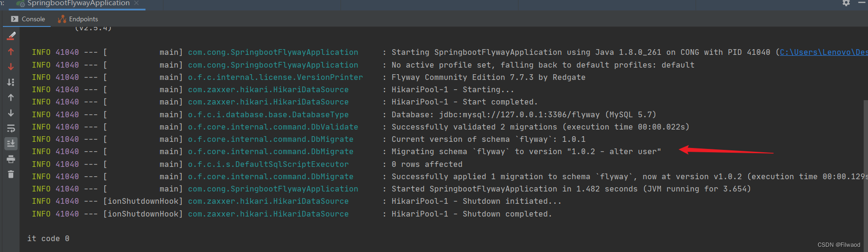
Task: Click the 'Database: jdbc:mysql://127.0.0.1:3306/flyway' line
Action: (524, 115)
